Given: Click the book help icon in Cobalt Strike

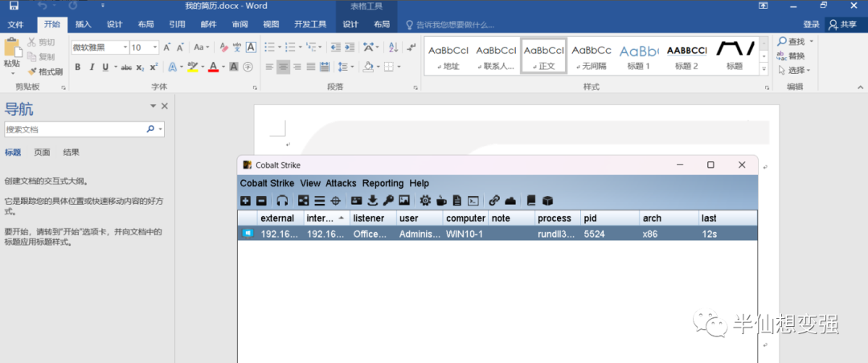Looking at the screenshot, I should pyautogui.click(x=531, y=200).
